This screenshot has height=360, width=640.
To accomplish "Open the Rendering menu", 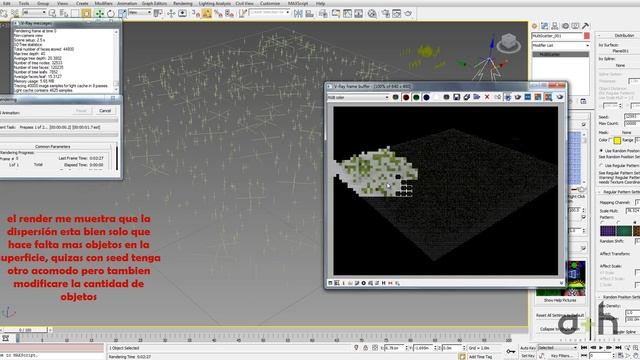I will click(182, 3).
